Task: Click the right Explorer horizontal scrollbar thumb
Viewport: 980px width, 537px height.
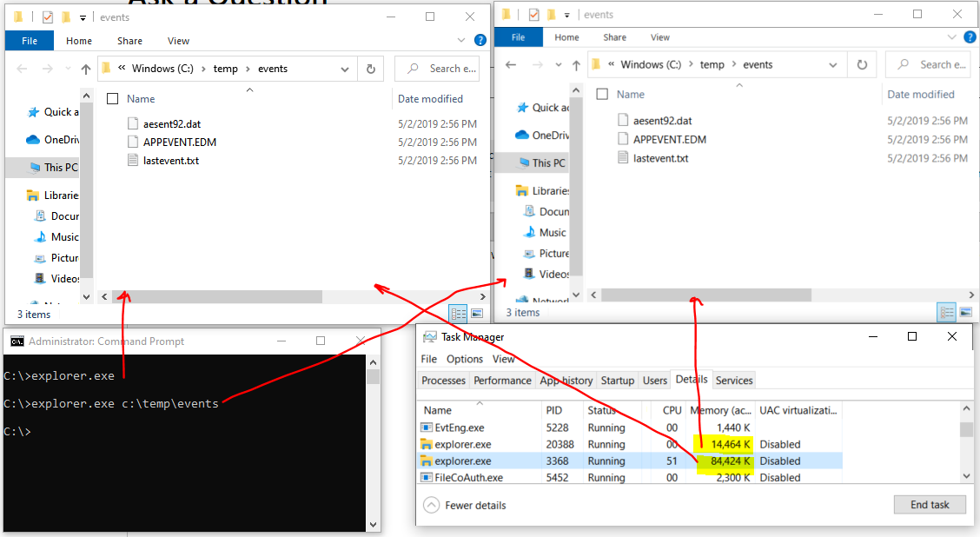Action: [706, 295]
